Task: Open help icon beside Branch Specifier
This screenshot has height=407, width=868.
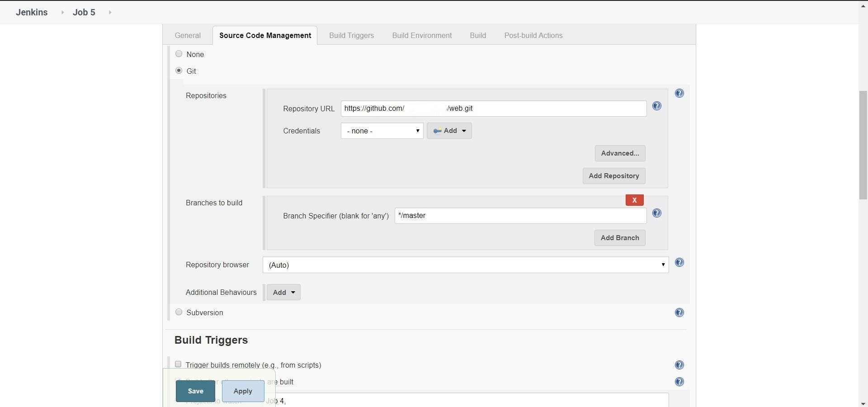Action: tap(657, 213)
